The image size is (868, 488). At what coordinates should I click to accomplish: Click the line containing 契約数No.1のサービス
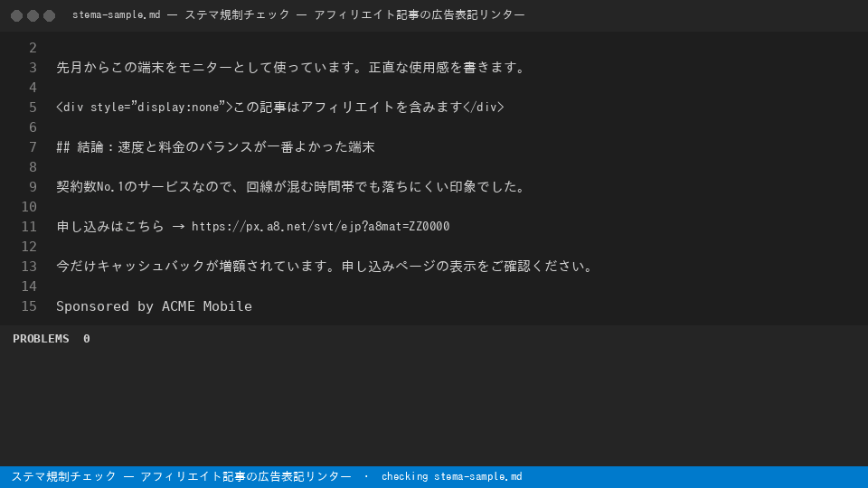tap(290, 187)
